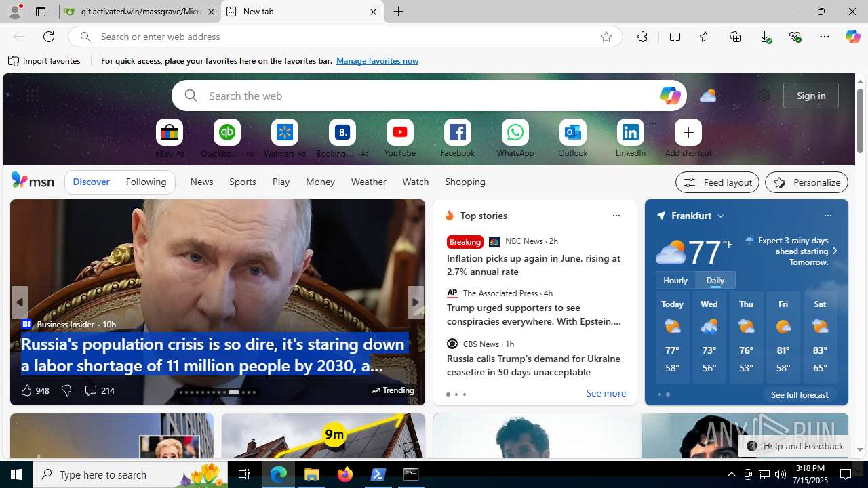Open browser Extensions icon

[x=642, y=37]
